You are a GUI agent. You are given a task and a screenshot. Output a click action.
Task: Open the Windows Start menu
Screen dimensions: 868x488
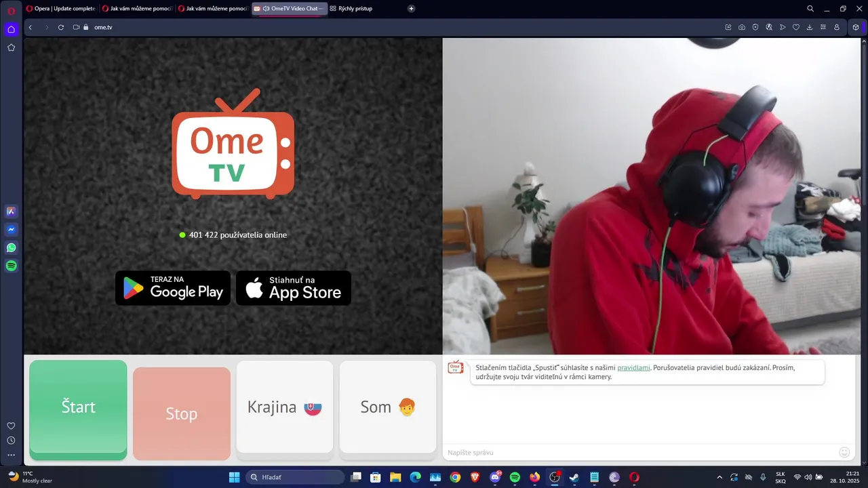pyautogui.click(x=234, y=477)
